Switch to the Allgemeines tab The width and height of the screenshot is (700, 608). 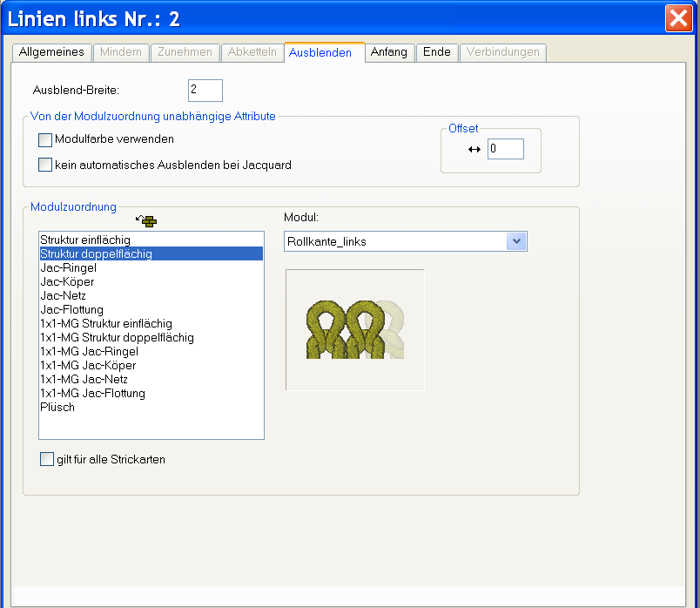tap(51, 52)
